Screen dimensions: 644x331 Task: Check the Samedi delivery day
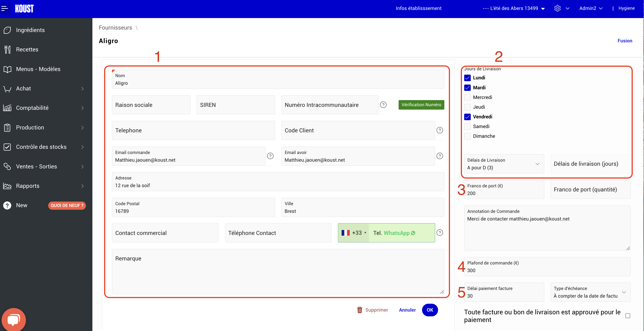(467, 126)
